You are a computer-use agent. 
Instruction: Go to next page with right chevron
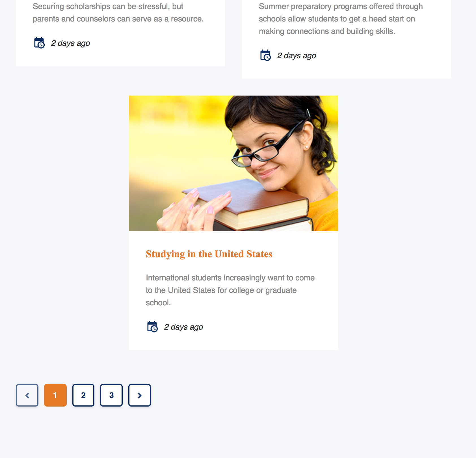click(x=140, y=395)
